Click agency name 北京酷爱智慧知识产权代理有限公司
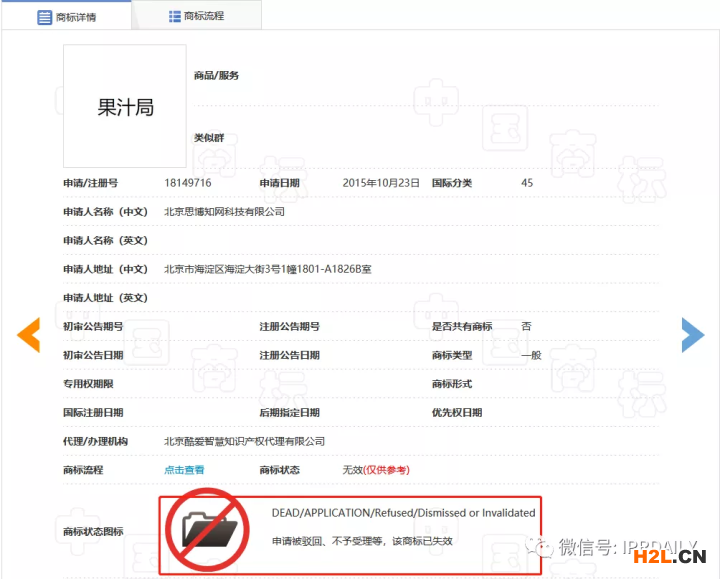The height and width of the screenshot is (579, 720). click(244, 441)
